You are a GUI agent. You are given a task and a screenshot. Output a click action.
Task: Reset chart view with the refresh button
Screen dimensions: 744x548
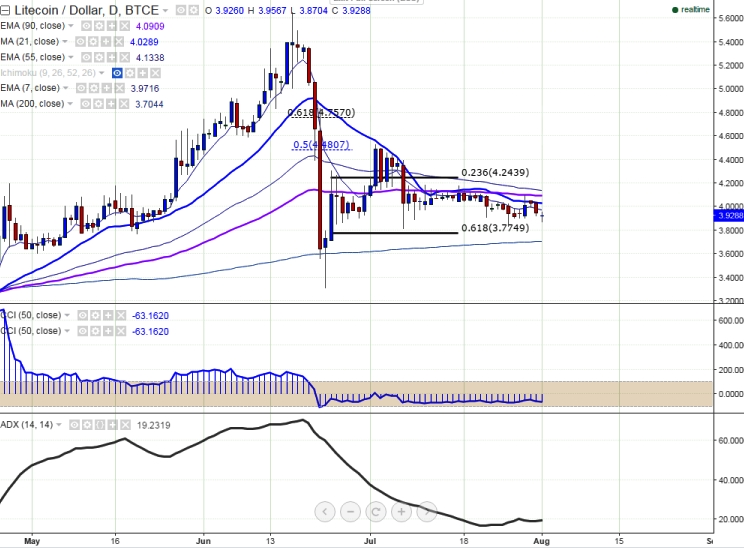[376, 512]
